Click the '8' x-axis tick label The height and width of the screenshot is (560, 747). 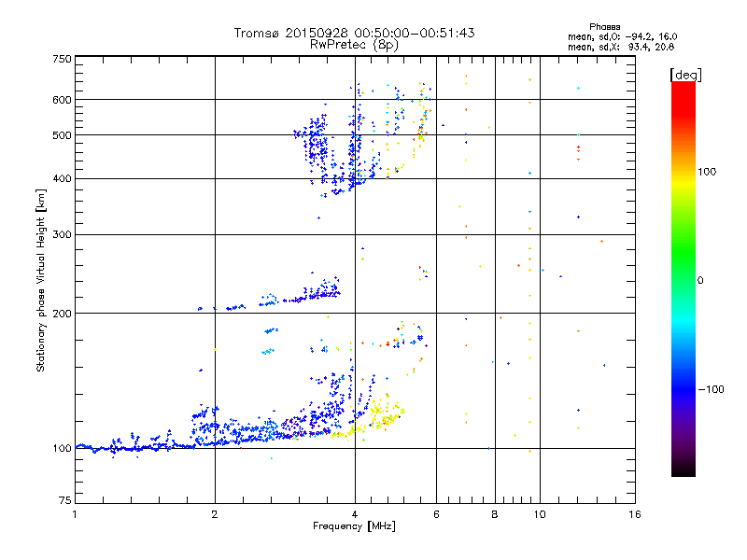coord(495,514)
